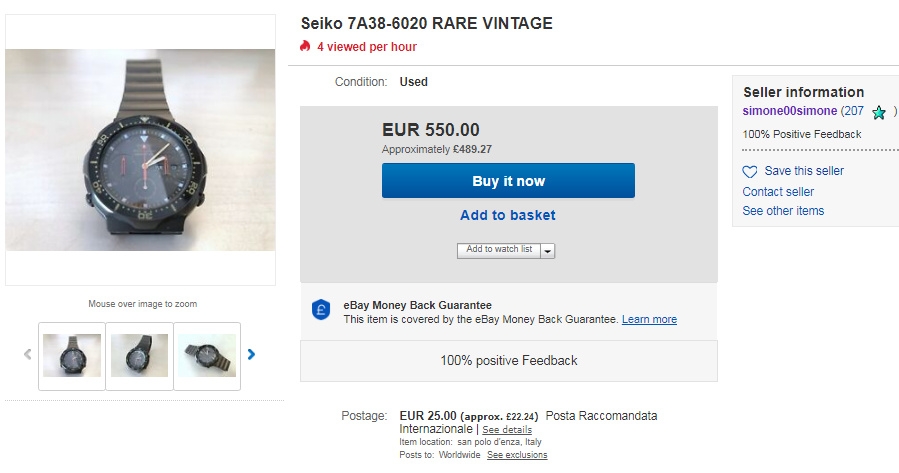The image size is (899, 473).
Task: Click the eBay Money Back Guarantee shield icon
Action: (321, 311)
